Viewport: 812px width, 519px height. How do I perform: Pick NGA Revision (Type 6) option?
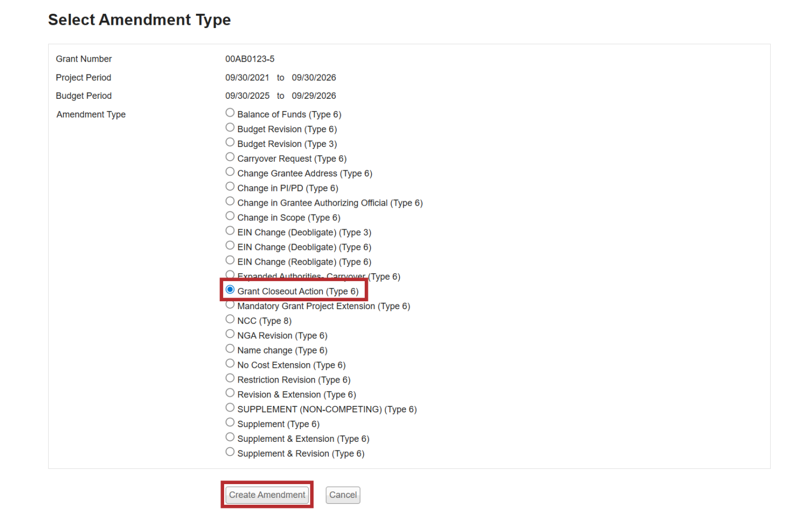(x=230, y=335)
